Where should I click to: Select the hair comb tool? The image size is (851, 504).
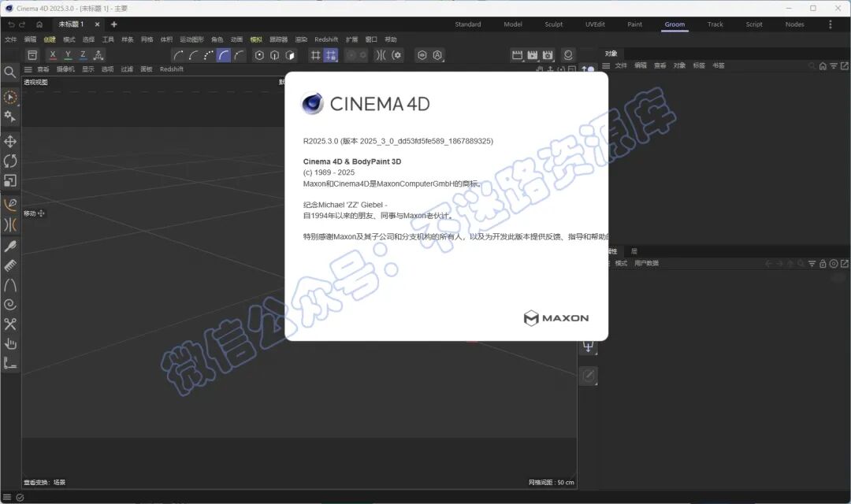[x=9, y=266]
